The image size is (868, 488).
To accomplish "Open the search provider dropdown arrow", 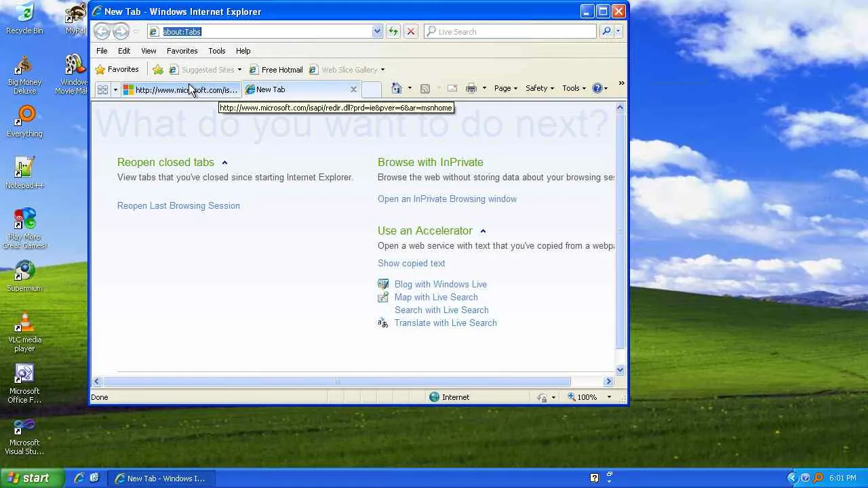I will [x=618, y=31].
